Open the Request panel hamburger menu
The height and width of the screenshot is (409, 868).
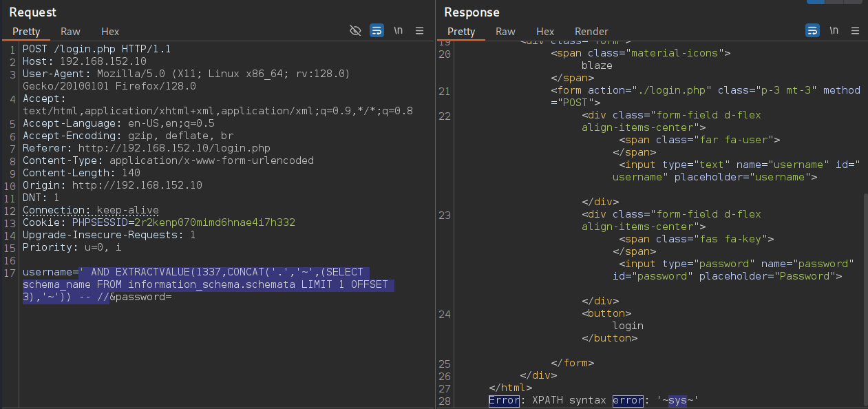420,31
